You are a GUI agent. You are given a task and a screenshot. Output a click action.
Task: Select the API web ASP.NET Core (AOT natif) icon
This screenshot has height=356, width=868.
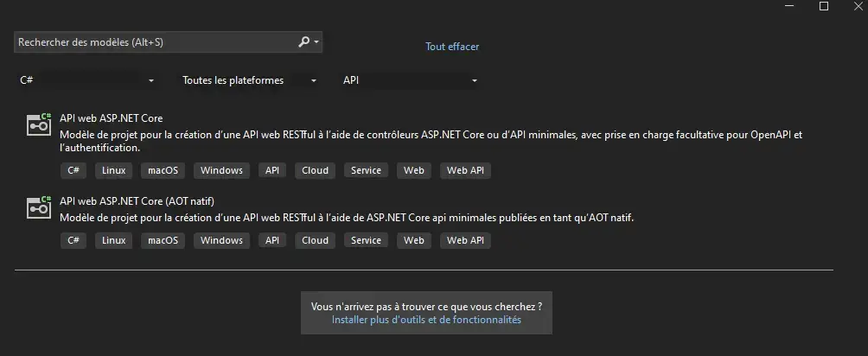pyautogui.click(x=39, y=207)
